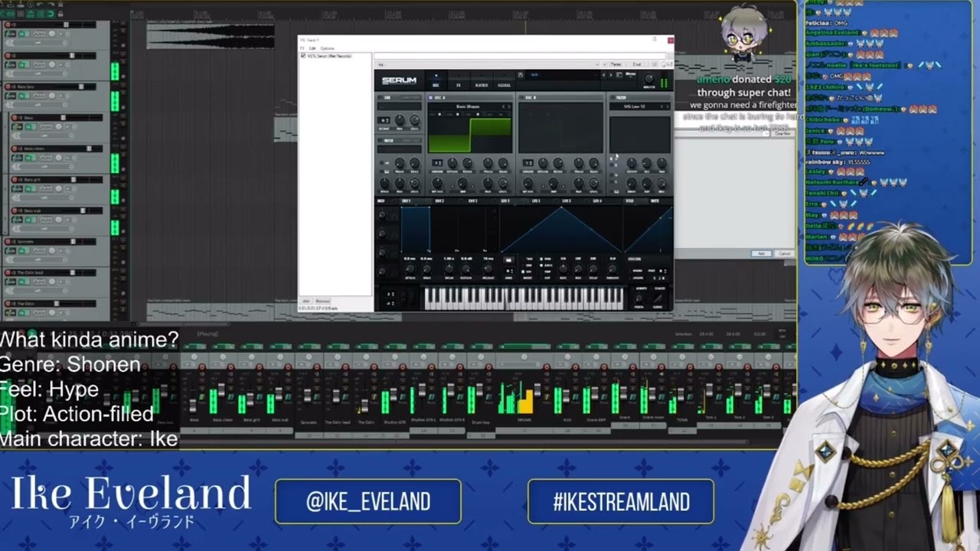This screenshot has height=551, width=980.
Task: Select the LFO 2 modulation tab
Action: [536, 201]
